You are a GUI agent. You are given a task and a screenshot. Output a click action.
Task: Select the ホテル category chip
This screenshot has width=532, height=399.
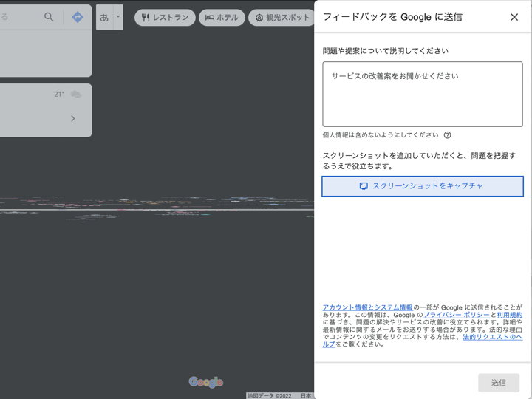click(x=222, y=17)
